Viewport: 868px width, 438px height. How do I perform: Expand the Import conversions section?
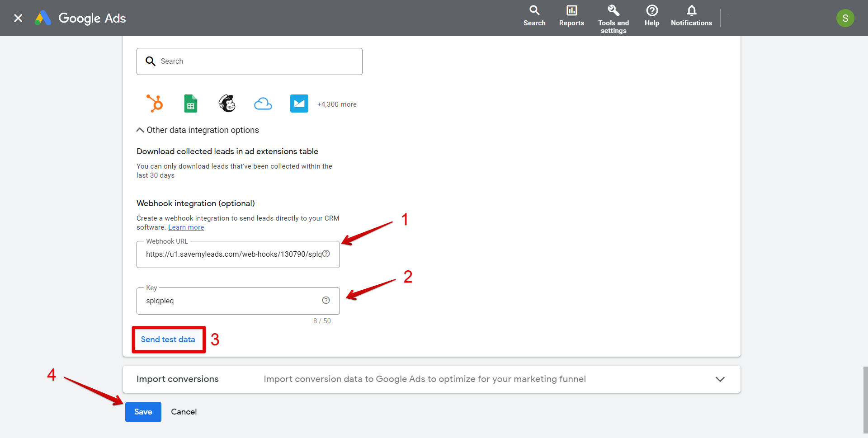coord(720,379)
